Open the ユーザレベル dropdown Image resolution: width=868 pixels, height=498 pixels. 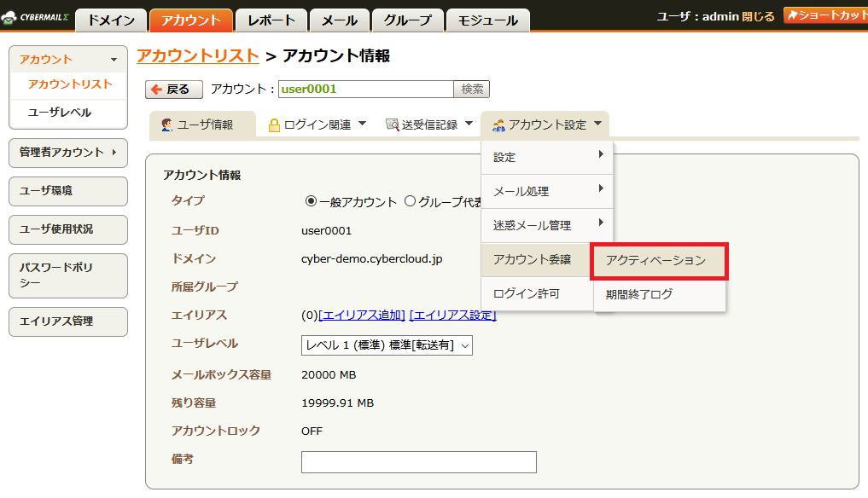(x=387, y=345)
